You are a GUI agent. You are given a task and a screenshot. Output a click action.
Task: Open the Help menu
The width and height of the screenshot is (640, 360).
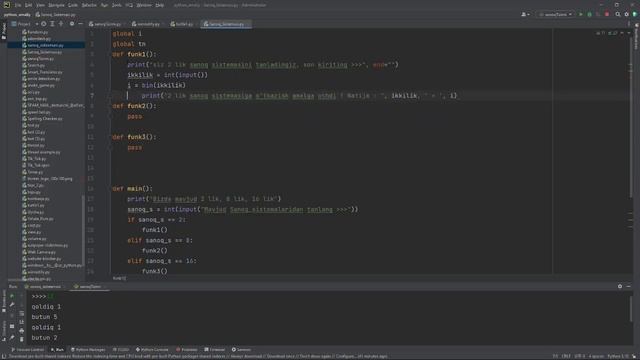click(160, 5)
